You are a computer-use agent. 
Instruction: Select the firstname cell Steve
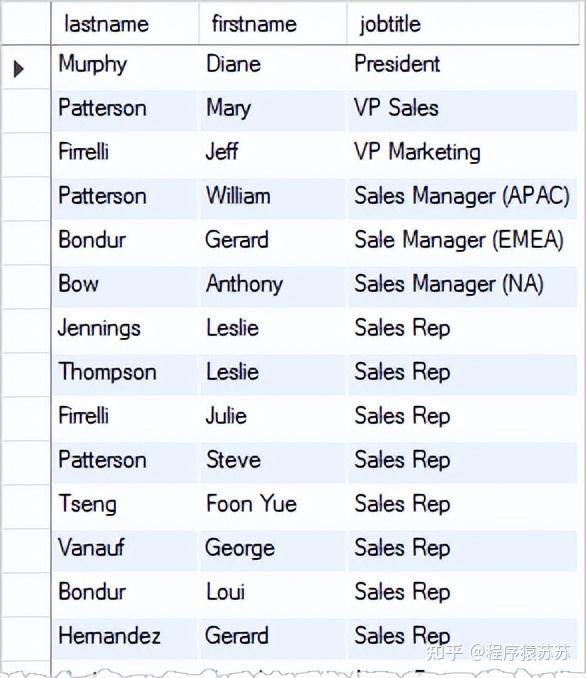click(273, 463)
